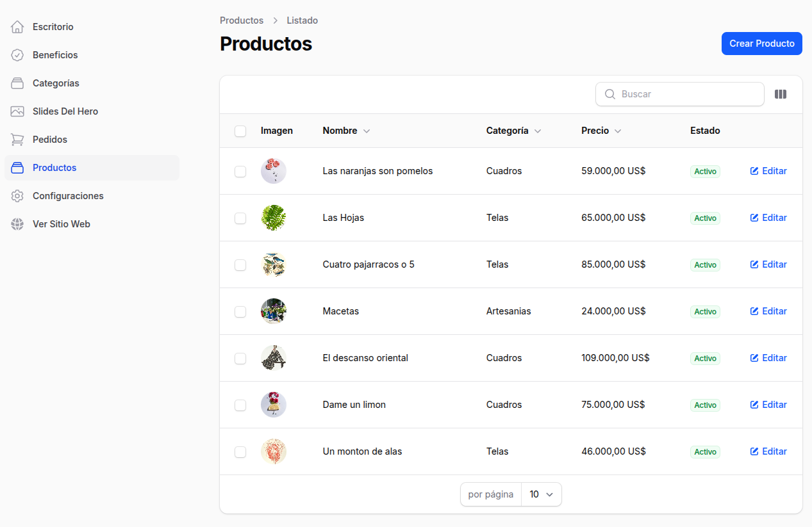Select the Beneficios check icon
The width and height of the screenshot is (812, 527).
[17, 55]
